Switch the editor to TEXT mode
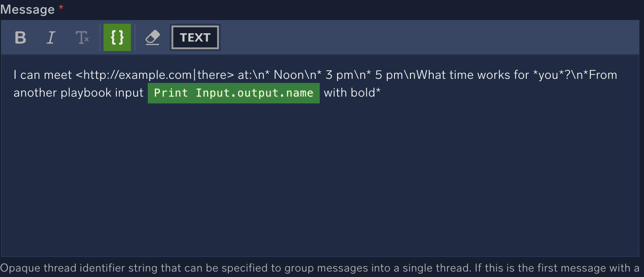The width and height of the screenshot is (644, 277). coord(195,37)
